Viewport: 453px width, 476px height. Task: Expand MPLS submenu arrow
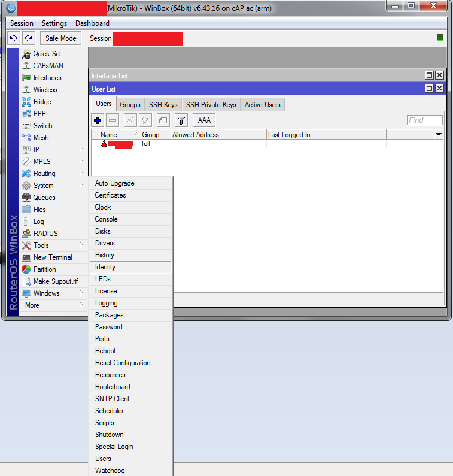[81, 161]
